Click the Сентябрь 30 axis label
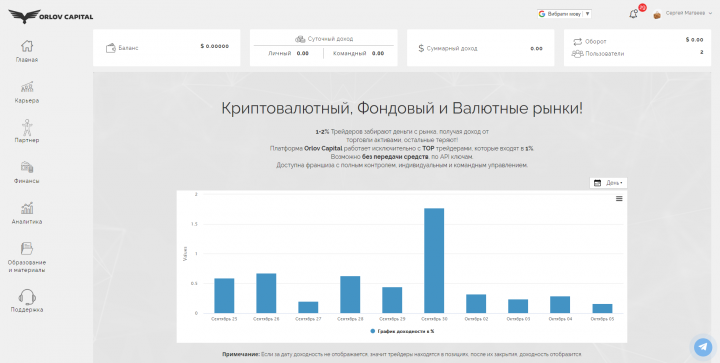Image resolution: width=720 pixels, height=363 pixels. [434, 318]
